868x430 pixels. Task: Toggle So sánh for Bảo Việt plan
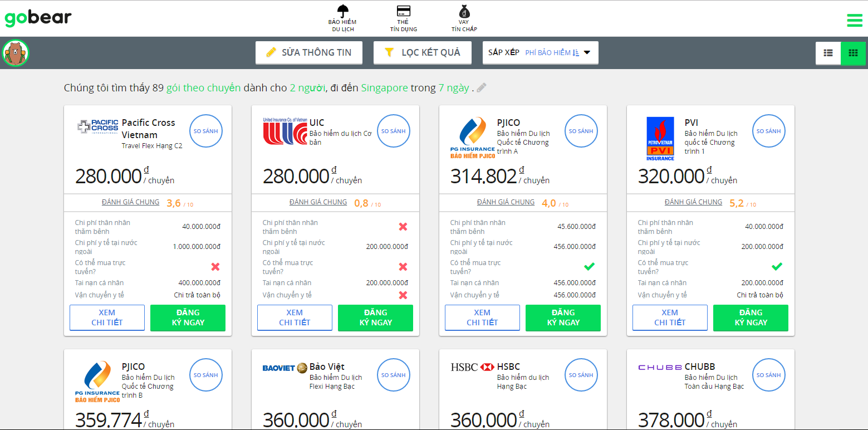click(x=394, y=375)
